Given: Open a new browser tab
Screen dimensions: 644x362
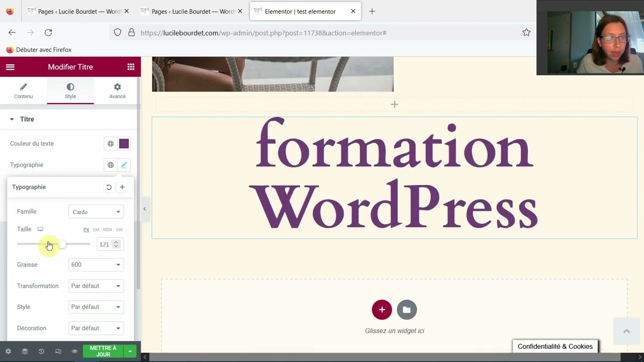Looking at the screenshot, I should click(x=372, y=11).
